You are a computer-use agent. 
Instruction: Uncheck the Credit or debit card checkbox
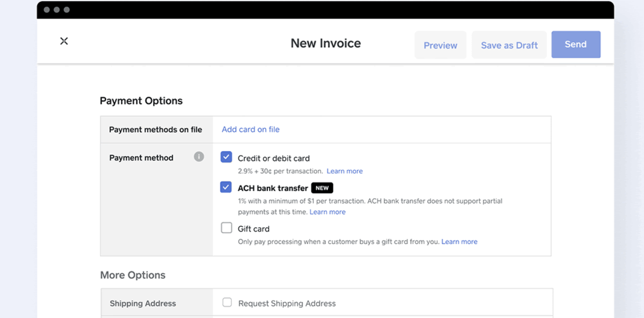[226, 157]
